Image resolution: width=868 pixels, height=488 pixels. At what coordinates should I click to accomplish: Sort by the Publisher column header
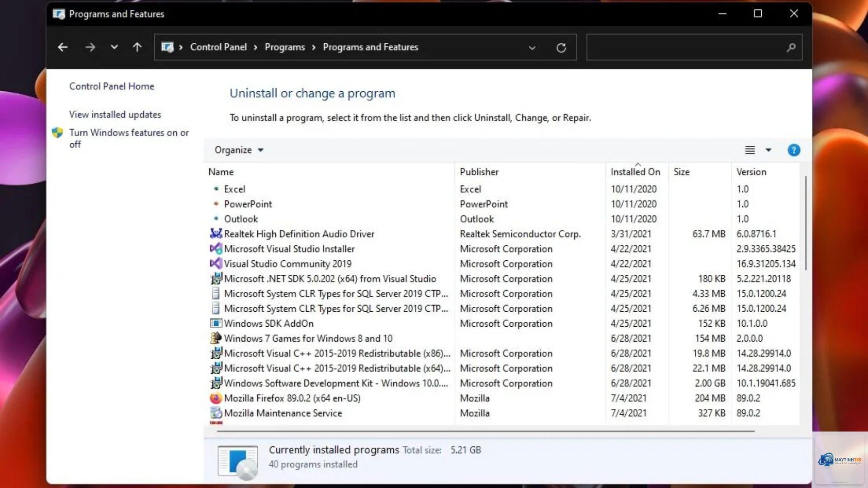tap(530, 172)
